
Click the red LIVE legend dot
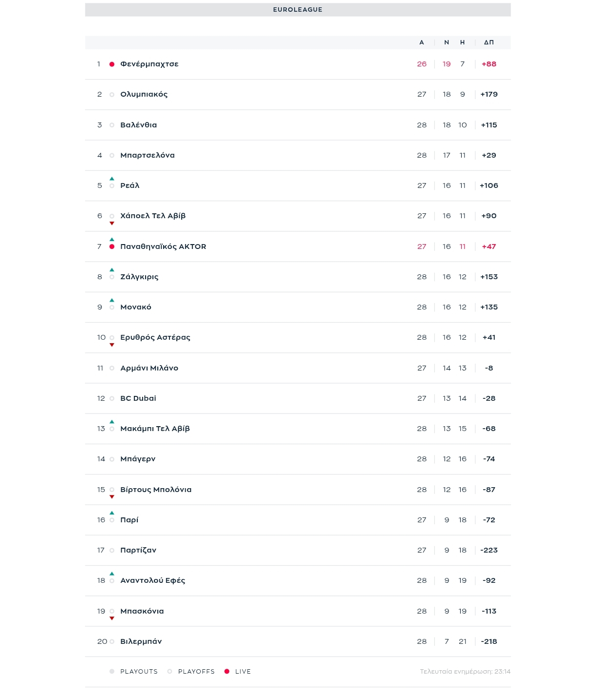(x=227, y=672)
